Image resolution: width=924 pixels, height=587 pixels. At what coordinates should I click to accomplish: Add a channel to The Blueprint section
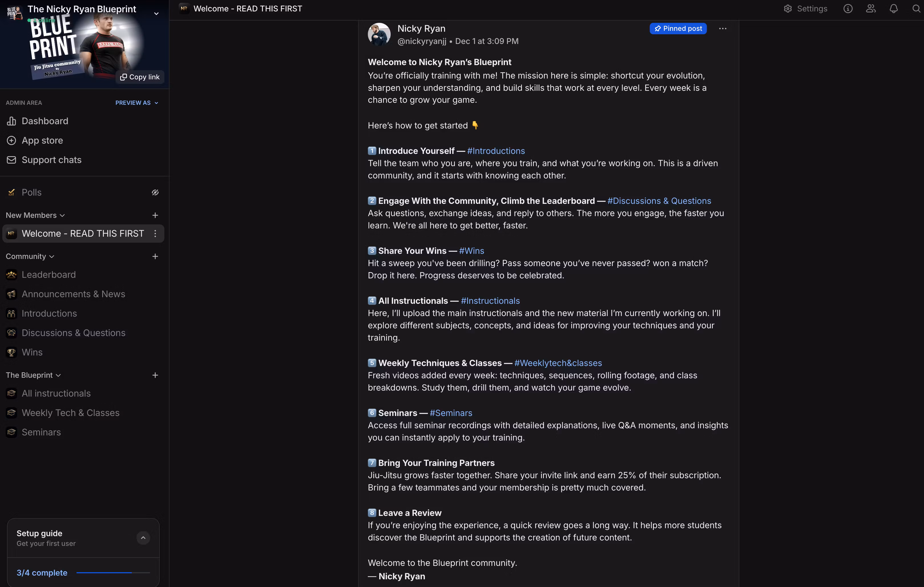click(155, 375)
